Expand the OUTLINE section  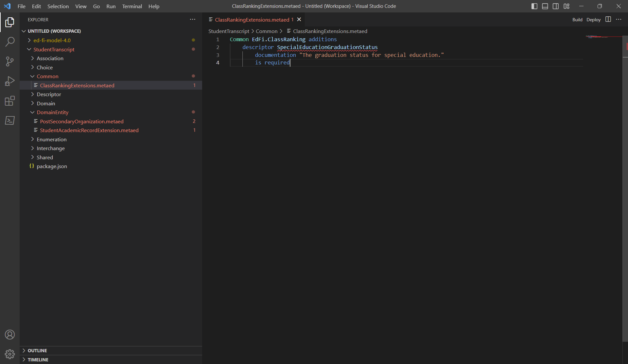pos(111,351)
